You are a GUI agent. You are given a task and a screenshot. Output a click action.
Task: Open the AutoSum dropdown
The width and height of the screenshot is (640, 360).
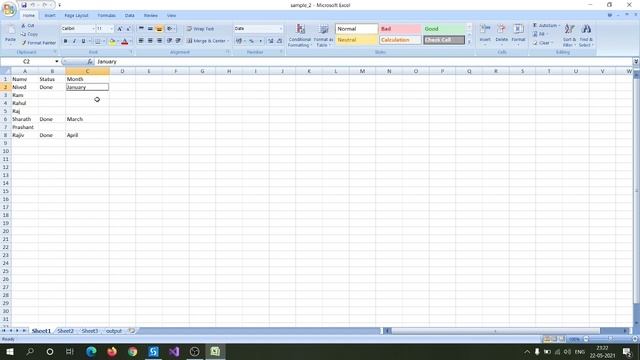pyautogui.click(x=559, y=26)
